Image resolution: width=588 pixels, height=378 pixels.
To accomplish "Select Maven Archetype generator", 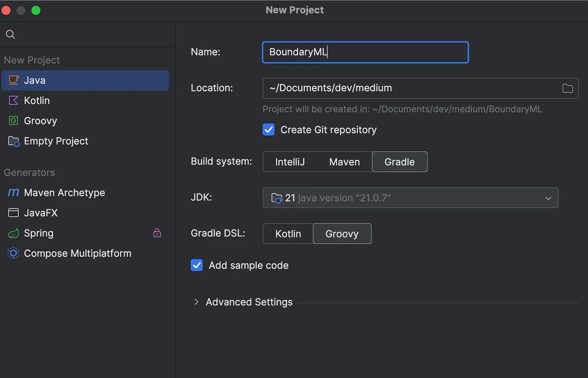I will click(x=85, y=193).
